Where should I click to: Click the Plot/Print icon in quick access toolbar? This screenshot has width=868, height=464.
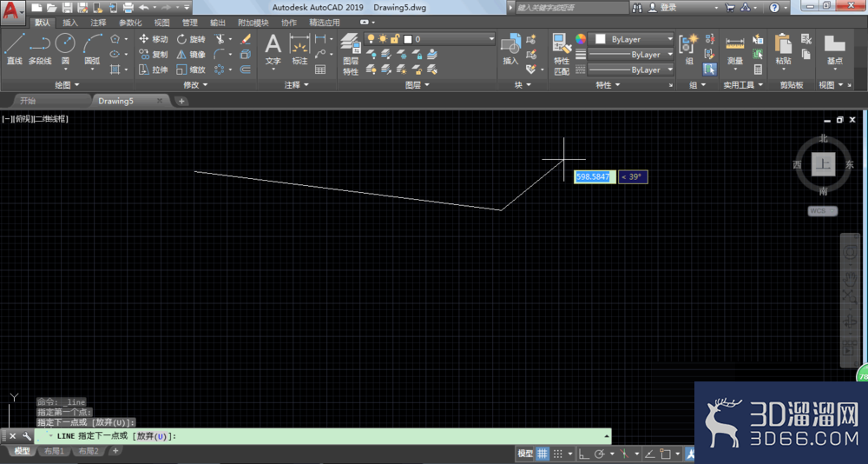(128, 8)
